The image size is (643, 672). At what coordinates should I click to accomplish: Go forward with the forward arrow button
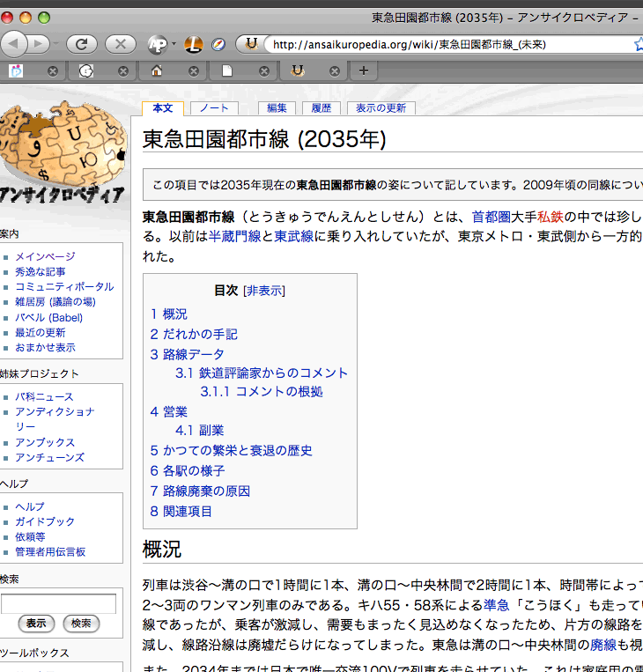click(38, 44)
